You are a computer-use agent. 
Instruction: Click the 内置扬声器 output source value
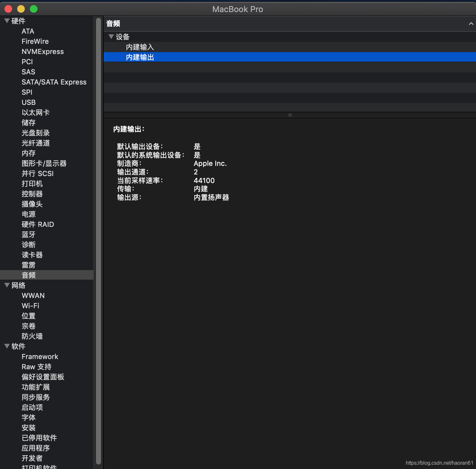coord(211,197)
